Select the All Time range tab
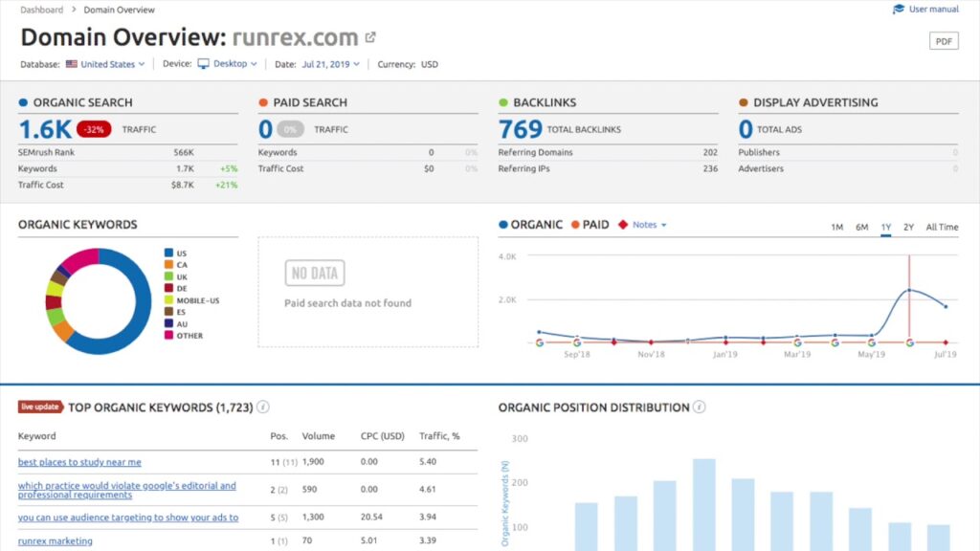The width and height of the screenshot is (980, 551). (x=942, y=227)
